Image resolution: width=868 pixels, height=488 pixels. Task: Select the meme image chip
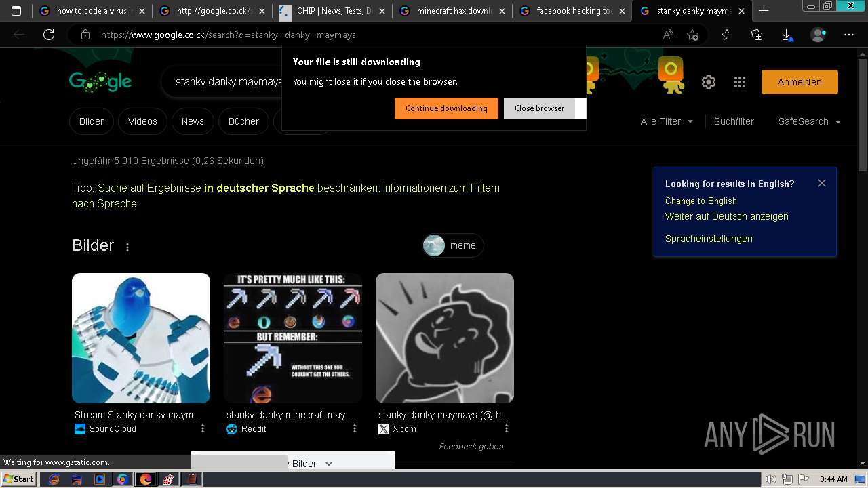[452, 245]
